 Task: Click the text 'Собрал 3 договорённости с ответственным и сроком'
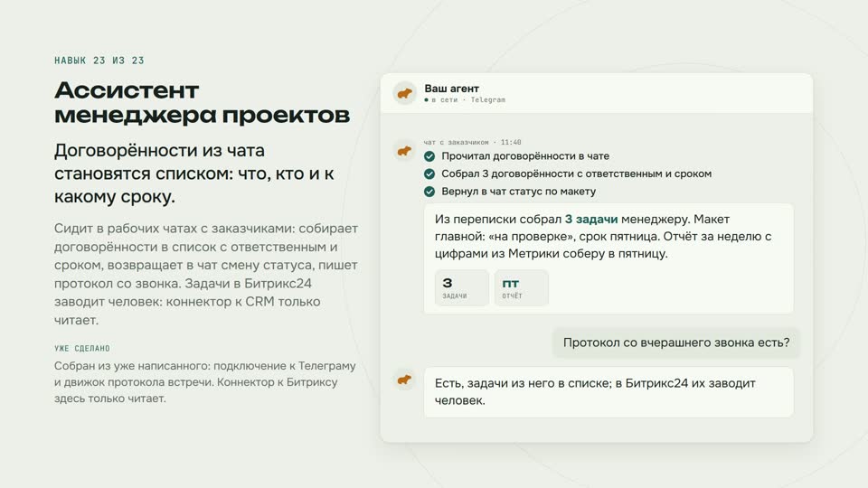[576, 174]
